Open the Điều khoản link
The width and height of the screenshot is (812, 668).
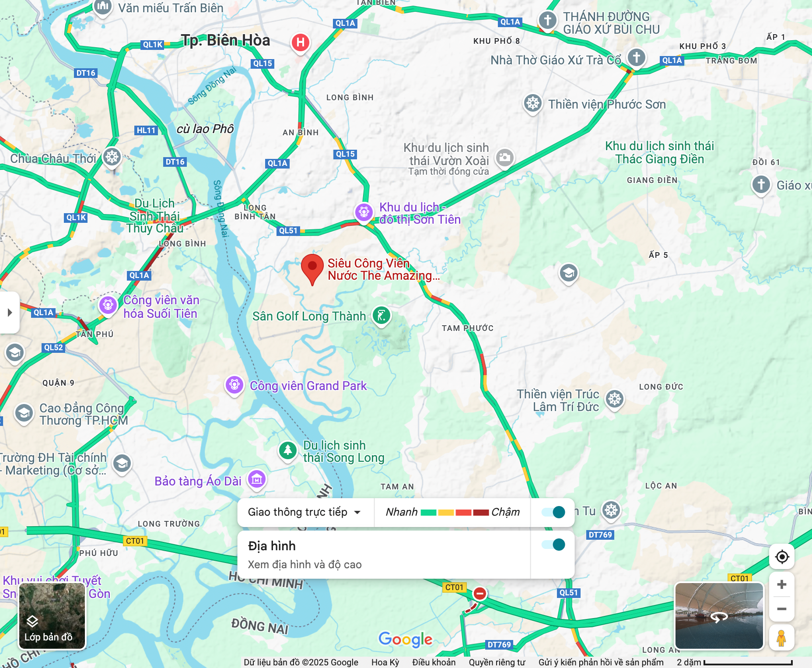click(x=434, y=662)
